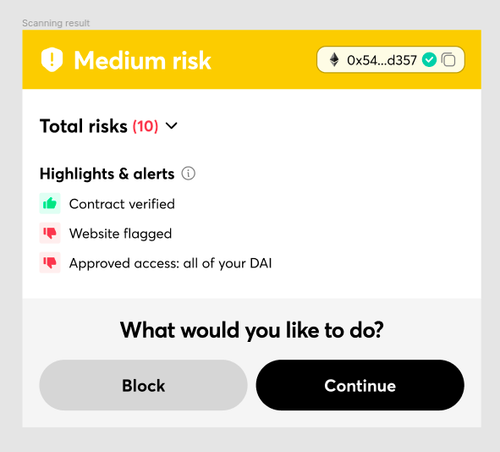
Task: Select the Website flagged alert text
Action: pyautogui.click(x=121, y=234)
